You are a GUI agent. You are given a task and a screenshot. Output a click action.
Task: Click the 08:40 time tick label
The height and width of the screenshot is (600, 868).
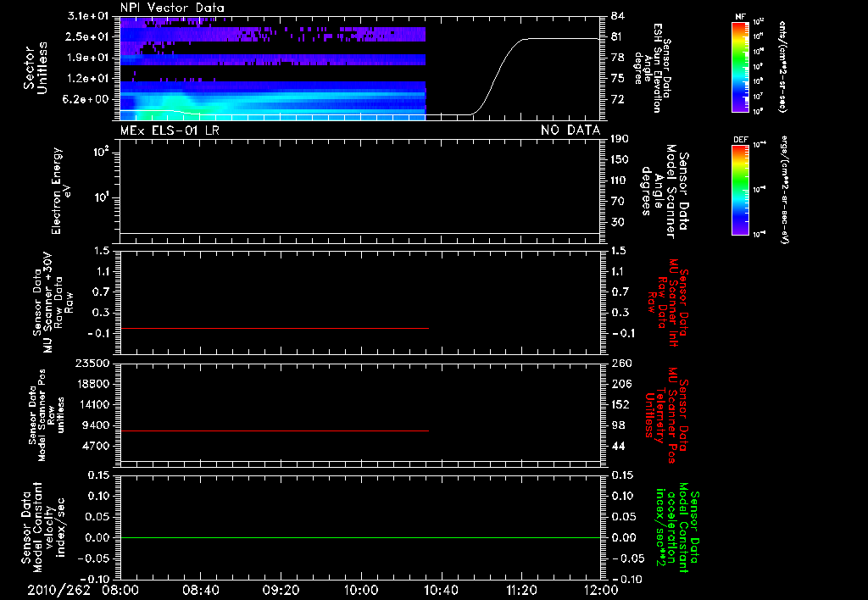[200, 590]
